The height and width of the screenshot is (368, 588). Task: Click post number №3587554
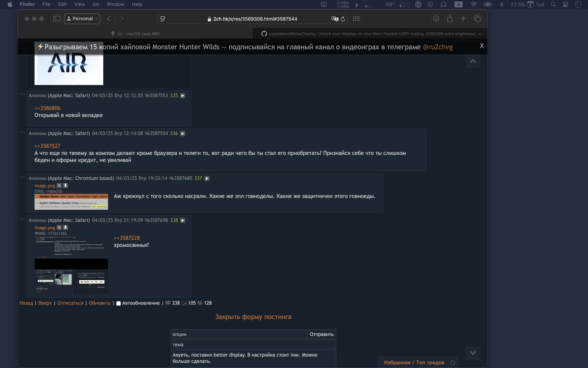coord(157,133)
